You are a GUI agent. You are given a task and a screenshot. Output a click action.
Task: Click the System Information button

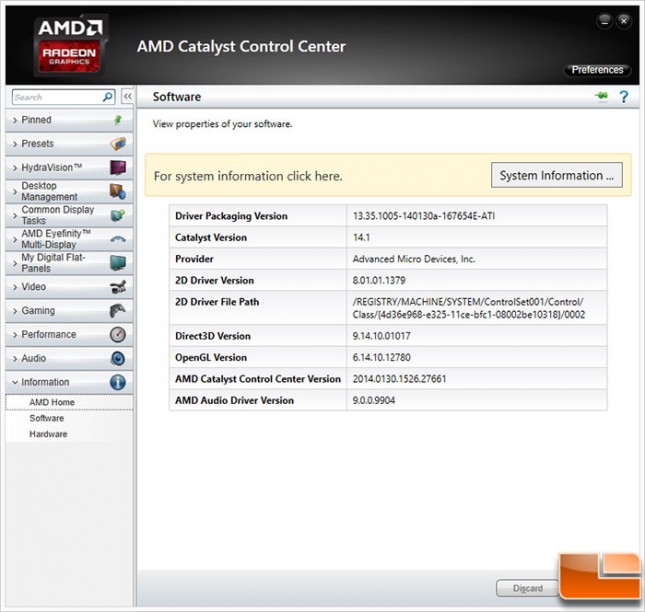point(557,175)
